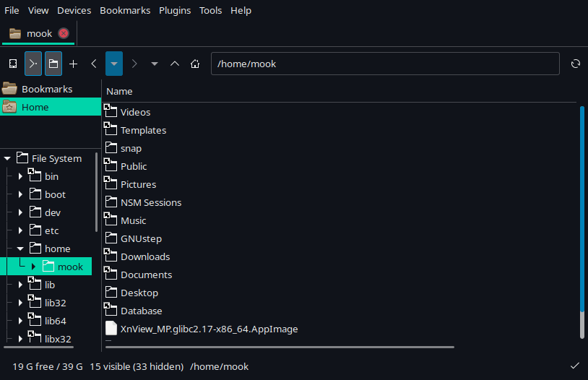The height and width of the screenshot is (380, 588).
Task: Select the Public folder icon
Action: [111, 165]
